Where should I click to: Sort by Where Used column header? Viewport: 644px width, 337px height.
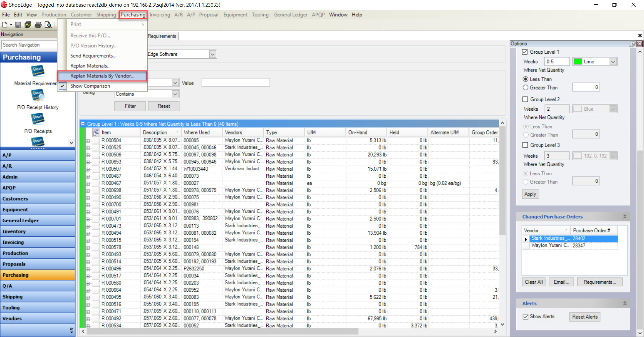tap(202, 132)
